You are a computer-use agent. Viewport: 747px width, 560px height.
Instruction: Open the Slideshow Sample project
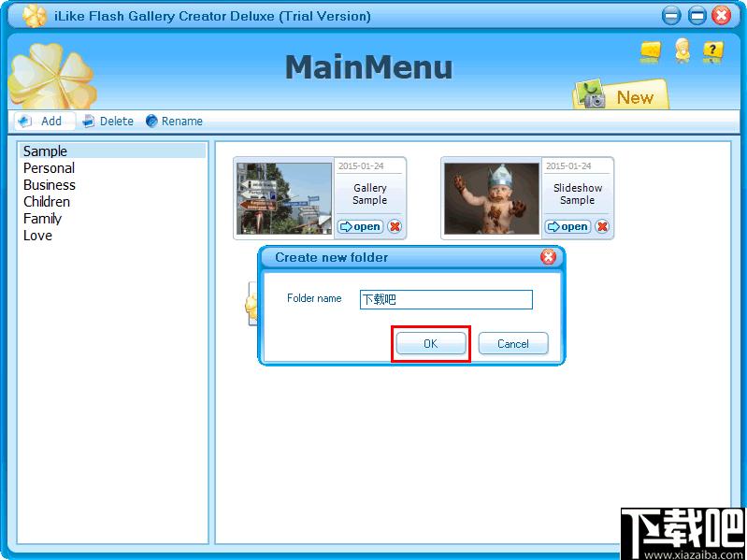tap(567, 226)
